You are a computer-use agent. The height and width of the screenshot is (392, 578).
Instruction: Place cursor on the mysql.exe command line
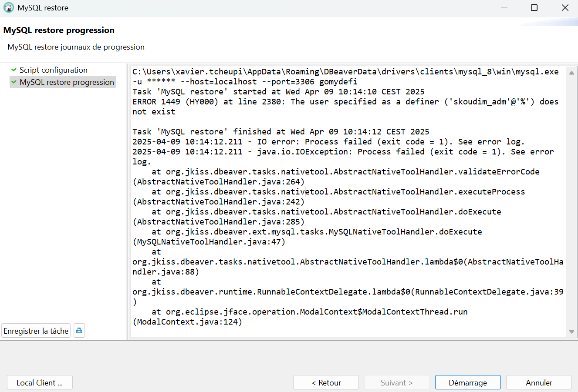point(344,72)
